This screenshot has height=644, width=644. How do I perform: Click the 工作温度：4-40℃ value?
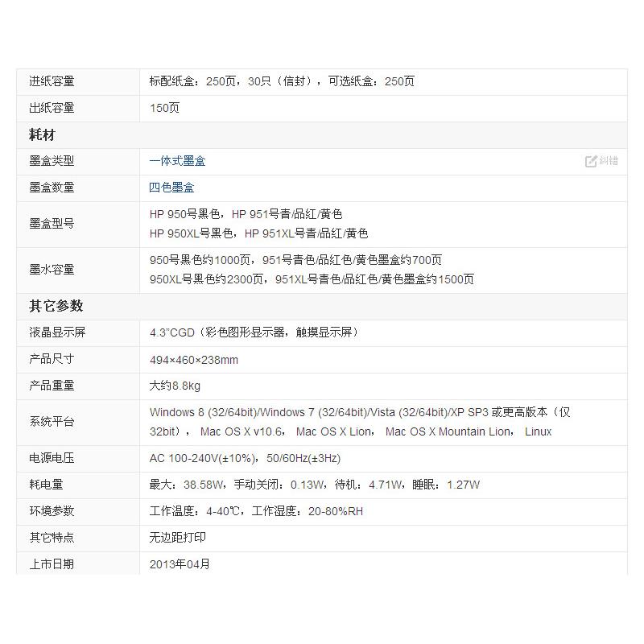[256, 511]
